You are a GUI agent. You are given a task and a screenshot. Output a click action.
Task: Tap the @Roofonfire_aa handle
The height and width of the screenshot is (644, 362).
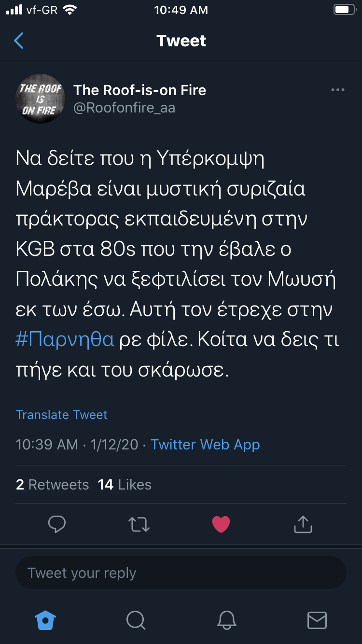(x=124, y=108)
